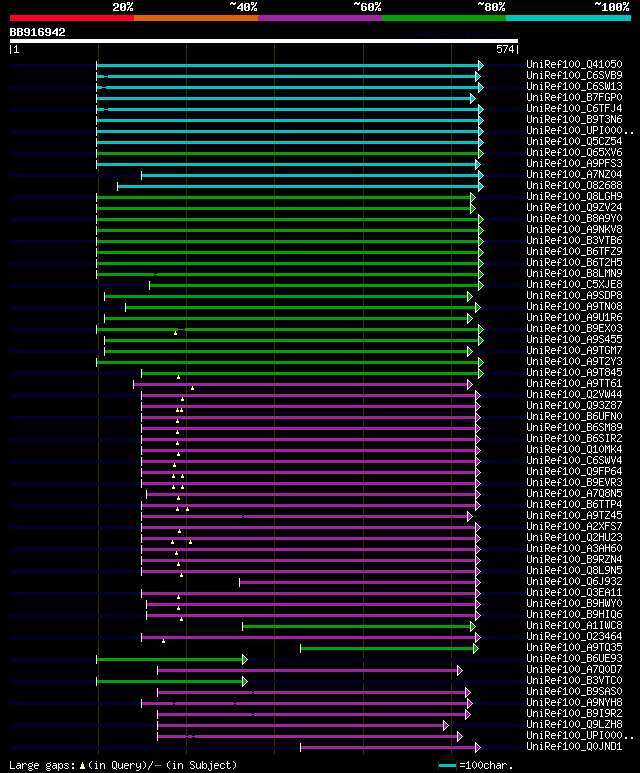The image size is (640, 773).
Task: Select hit label UniRef100_A7Q8N5
Action: tap(574, 493)
